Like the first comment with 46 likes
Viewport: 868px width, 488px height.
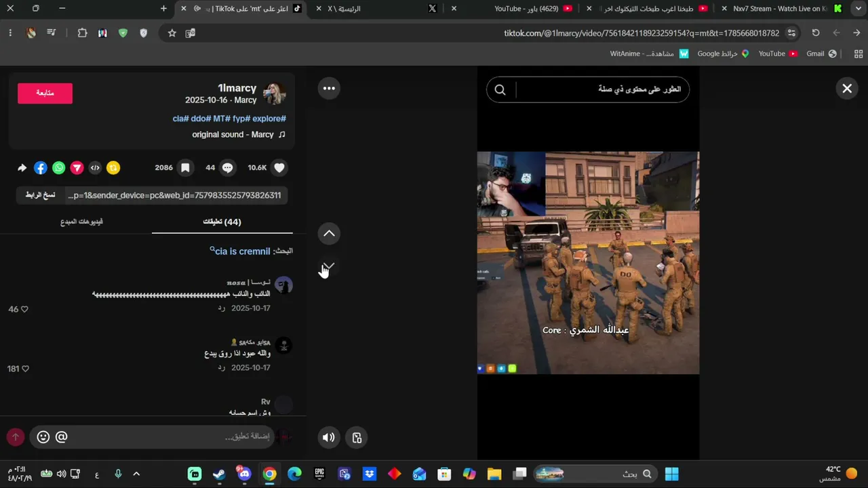(x=24, y=310)
